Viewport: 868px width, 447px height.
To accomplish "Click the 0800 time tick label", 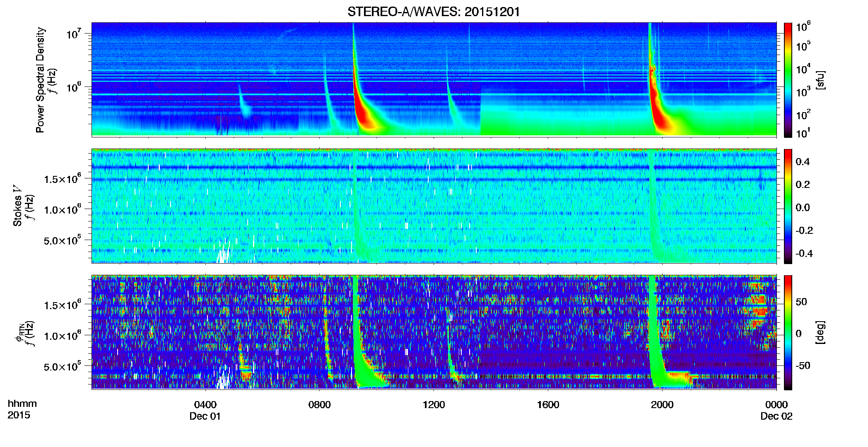I will click(x=320, y=404).
